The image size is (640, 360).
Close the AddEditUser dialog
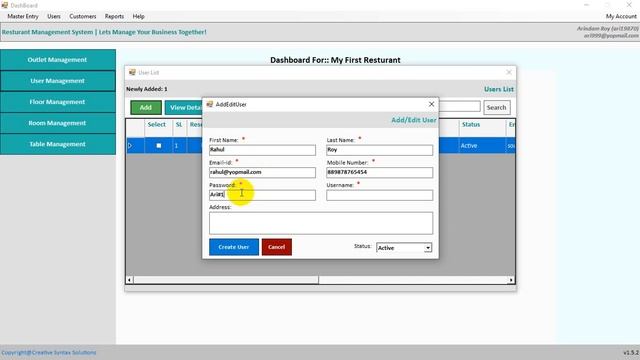coord(431,104)
